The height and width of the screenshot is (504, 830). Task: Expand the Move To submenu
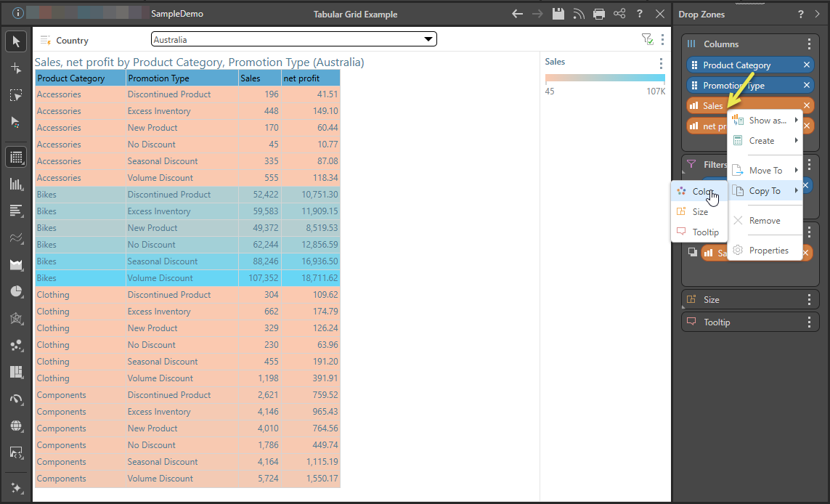(765, 171)
